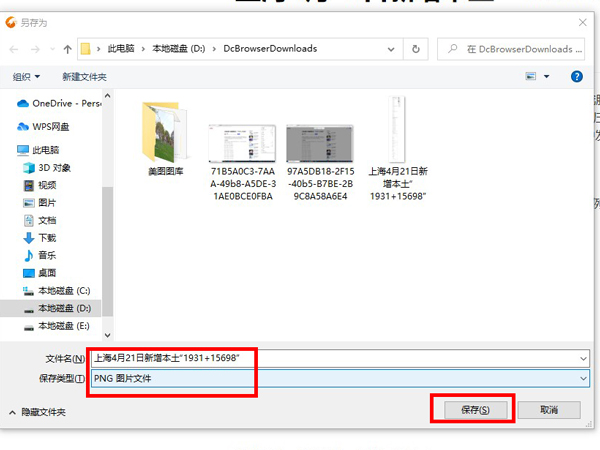Open 桌面 folder in sidebar
The width and height of the screenshot is (600, 450).
pyautogui.click(x=40, y=273)
